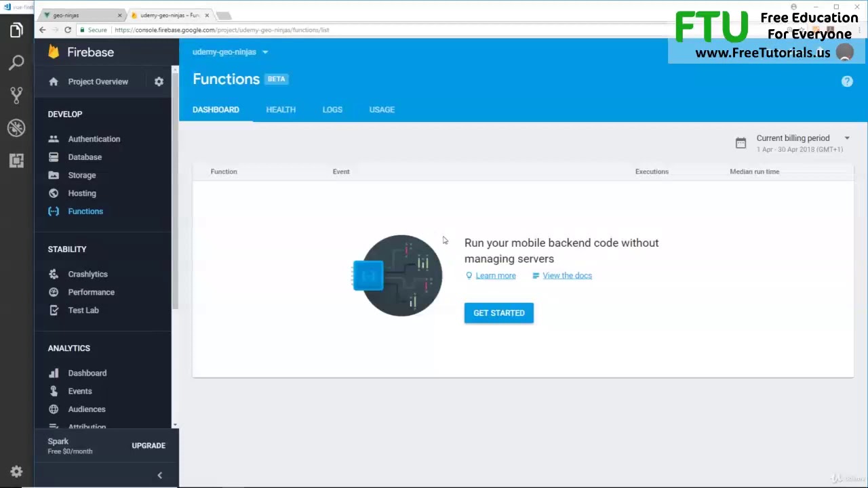Click the Analytics Dashboard bar-chart icon
Screen dimensions: 868x488
(x=54, y=373)
